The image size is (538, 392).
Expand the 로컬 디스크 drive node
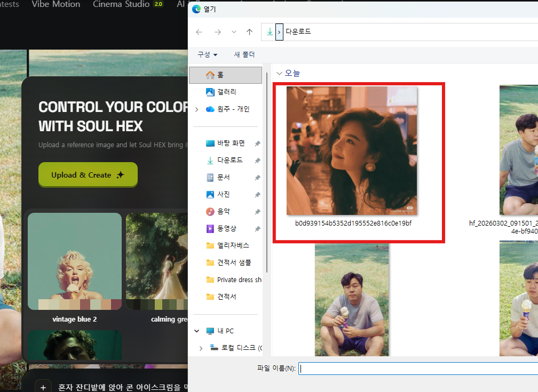click(x=201, y=348)
